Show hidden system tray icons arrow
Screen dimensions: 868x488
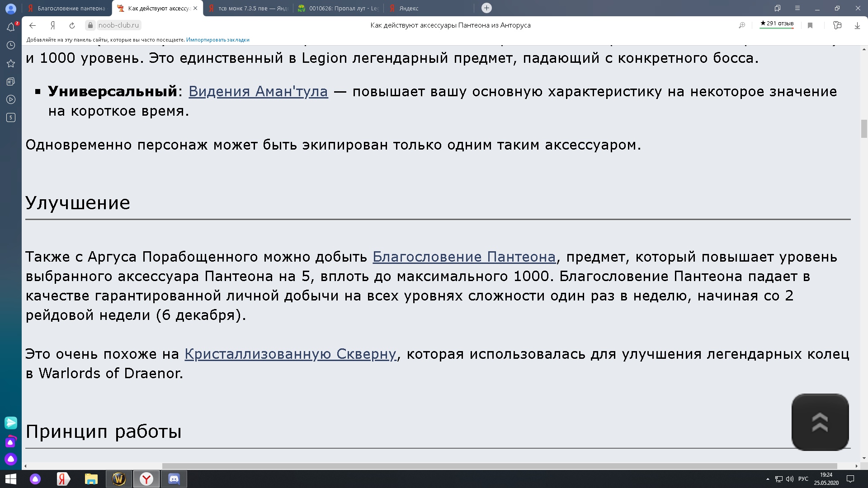click(x=768, y=479)
